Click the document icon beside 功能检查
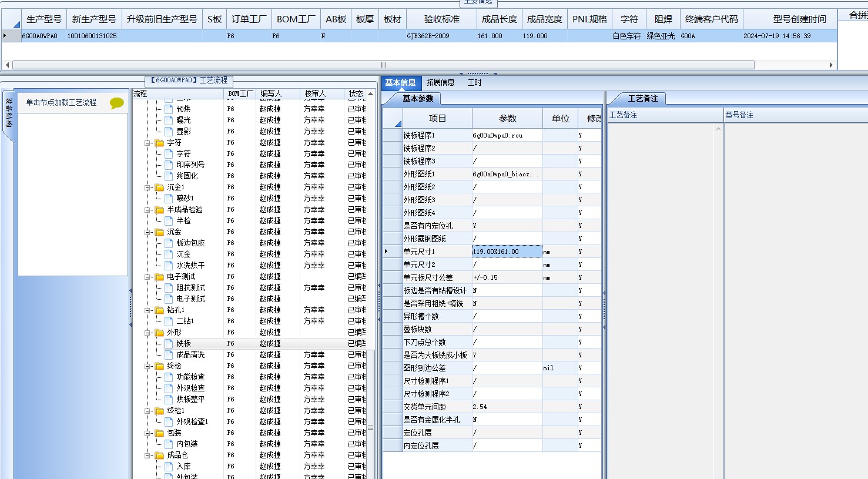 [x=169, y=377]
